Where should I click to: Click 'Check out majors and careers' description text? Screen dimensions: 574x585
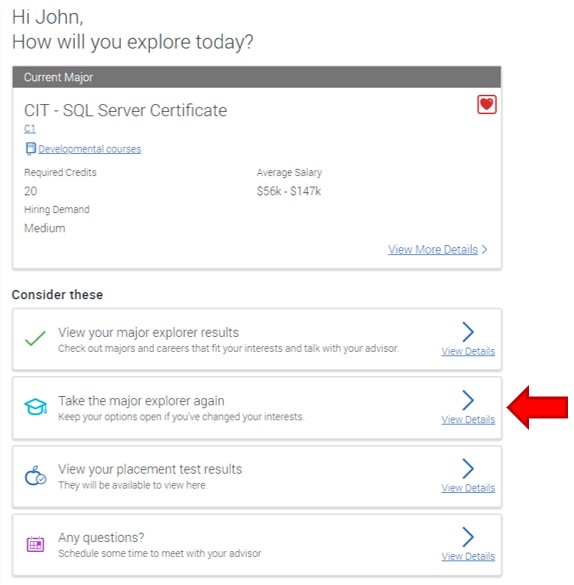[228, 348]
